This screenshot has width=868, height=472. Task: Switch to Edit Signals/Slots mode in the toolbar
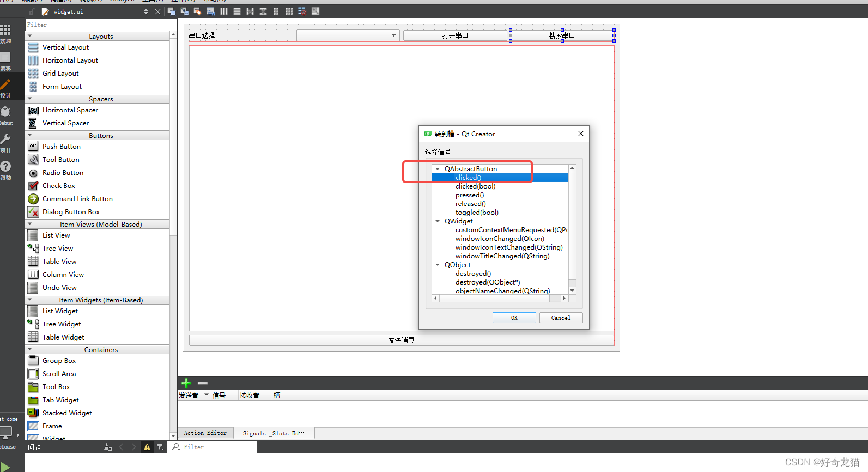pyautogui.click(x=184, y=11)
